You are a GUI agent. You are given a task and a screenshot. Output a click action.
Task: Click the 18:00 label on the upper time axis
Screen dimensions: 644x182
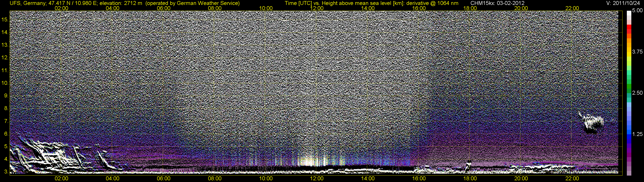(470, 8)
